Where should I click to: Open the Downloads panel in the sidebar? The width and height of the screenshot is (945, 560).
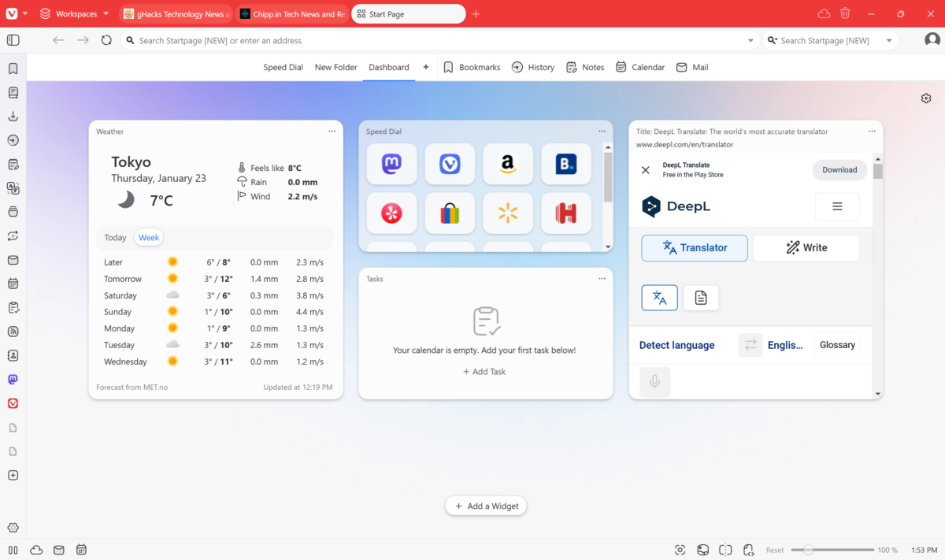pos(13,116)
